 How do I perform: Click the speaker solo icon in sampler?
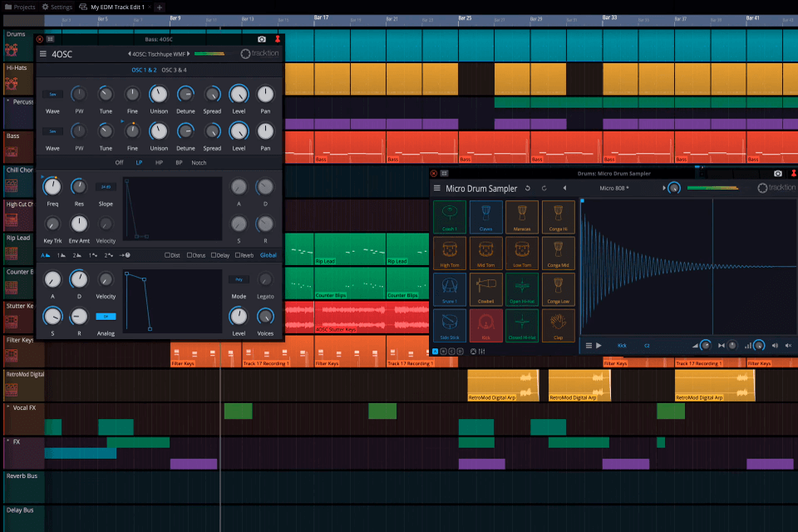(775, 345)
